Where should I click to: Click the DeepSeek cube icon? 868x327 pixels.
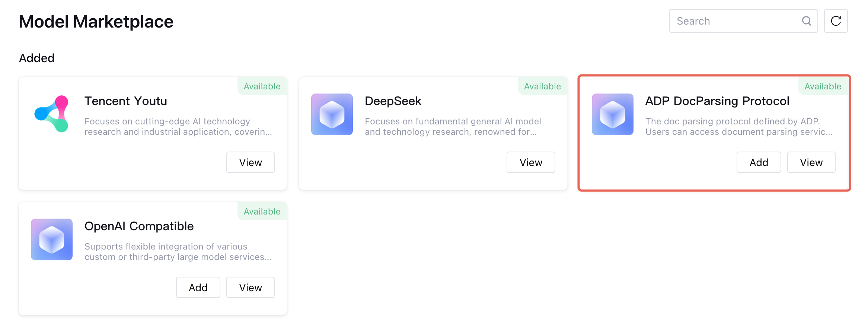pyautogui.click(x=332, y=114)
